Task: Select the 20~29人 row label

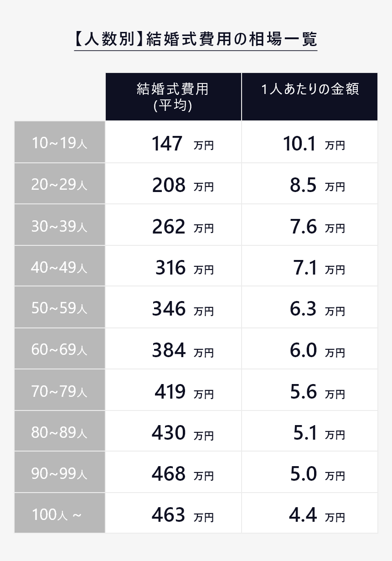Action: 60,185
